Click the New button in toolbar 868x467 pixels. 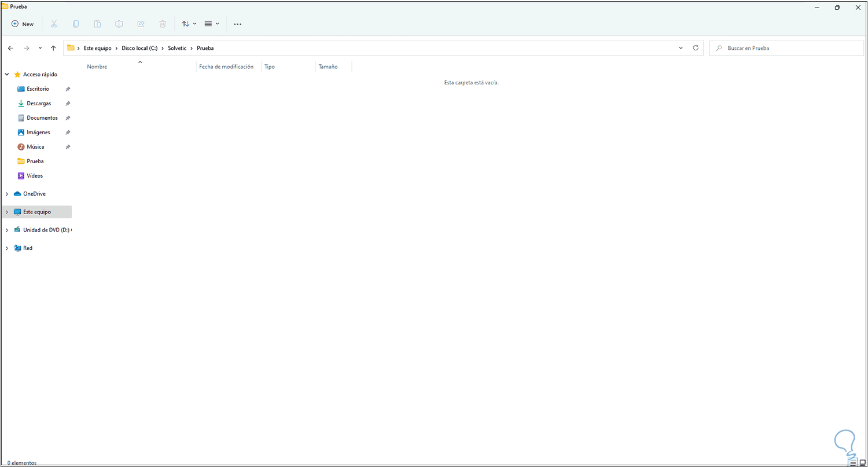point(23,24)
